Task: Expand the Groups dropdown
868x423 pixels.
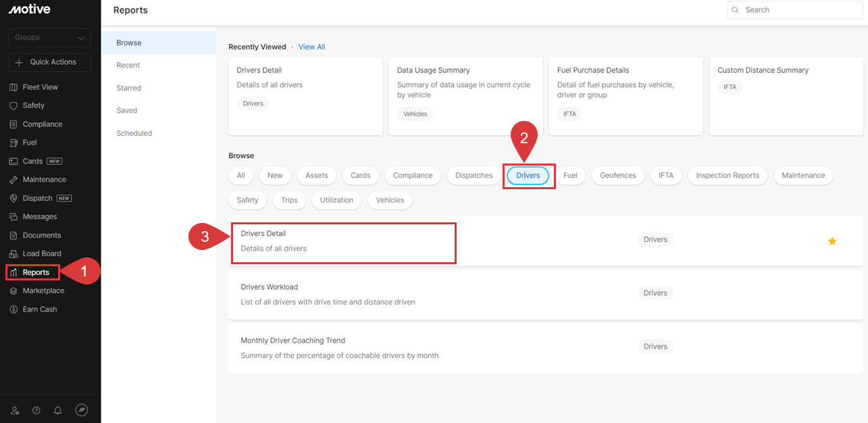Action: 49,38
